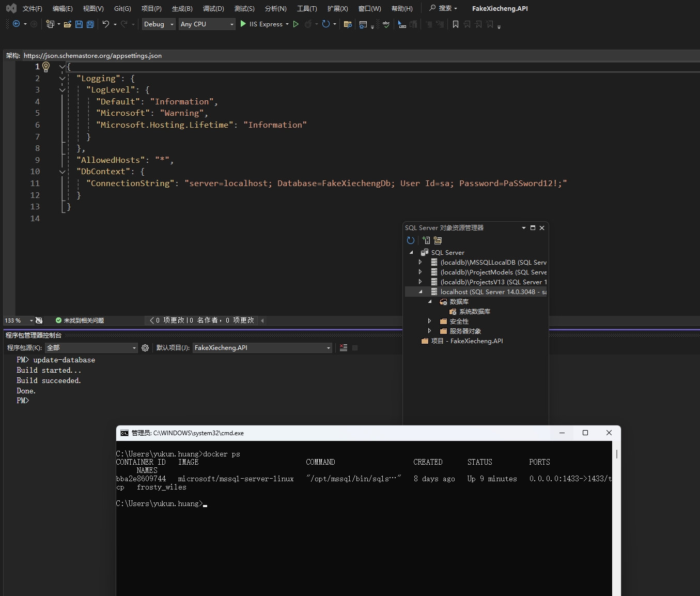The height and width of the screenshot is (596, 700).
Task: Click the Visual Studio logo icon
Action: [11, 8]
